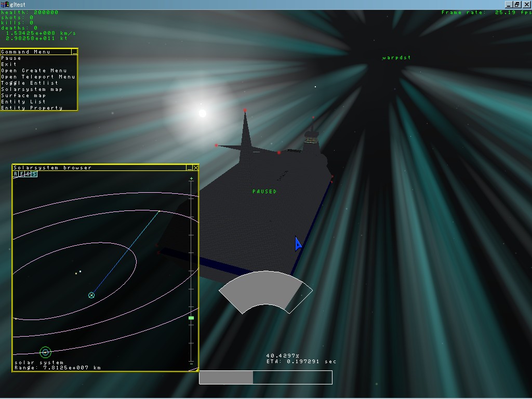532x399 pixels.
Task: Click the bright sun in the viewport
Action: click(202, 113)
